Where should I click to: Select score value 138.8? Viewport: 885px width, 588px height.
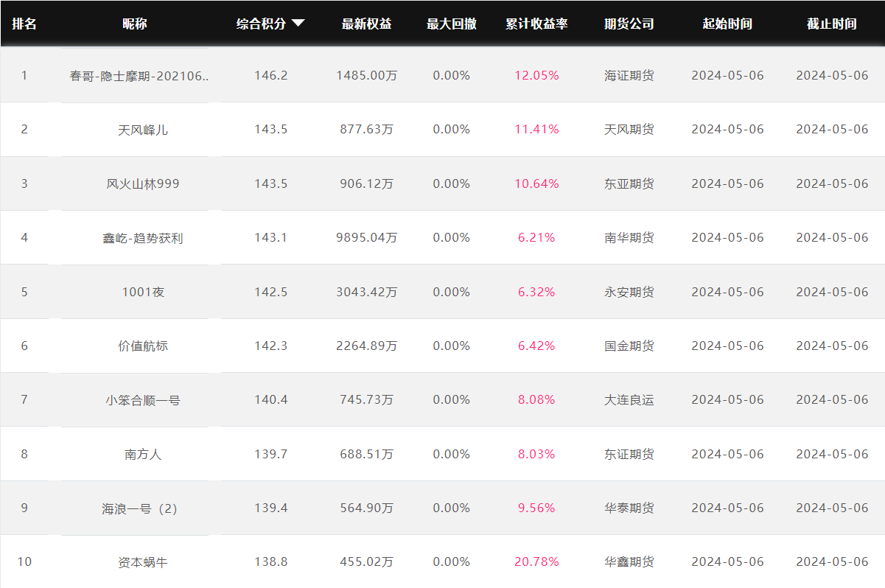pyautogui.click(x=271, y=561)
